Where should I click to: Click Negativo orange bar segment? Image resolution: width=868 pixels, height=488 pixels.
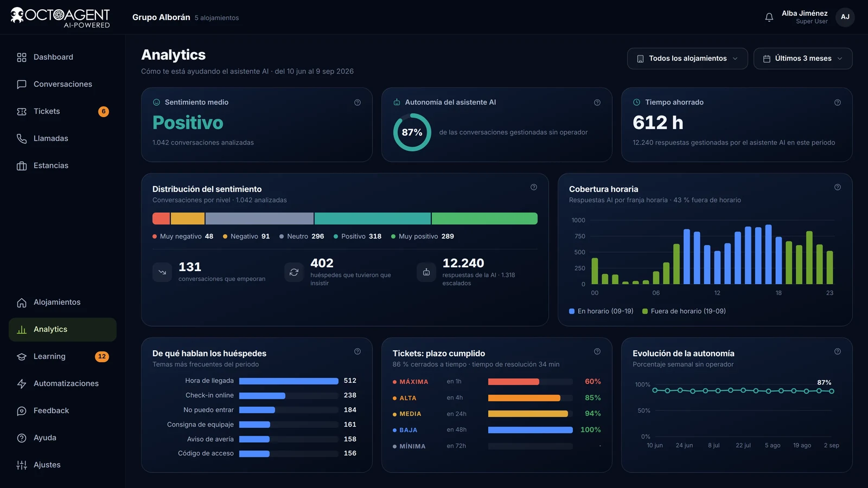click(188, 219)
